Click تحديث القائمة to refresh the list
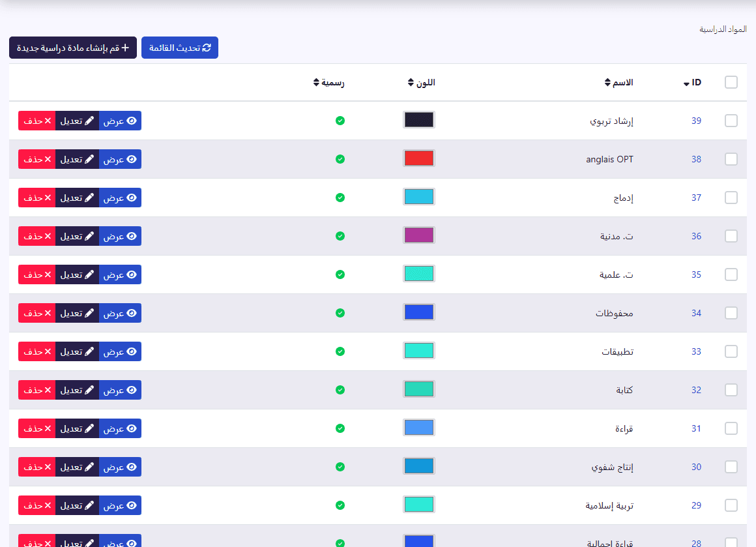The image size is (756, 547). pos(180,48)
